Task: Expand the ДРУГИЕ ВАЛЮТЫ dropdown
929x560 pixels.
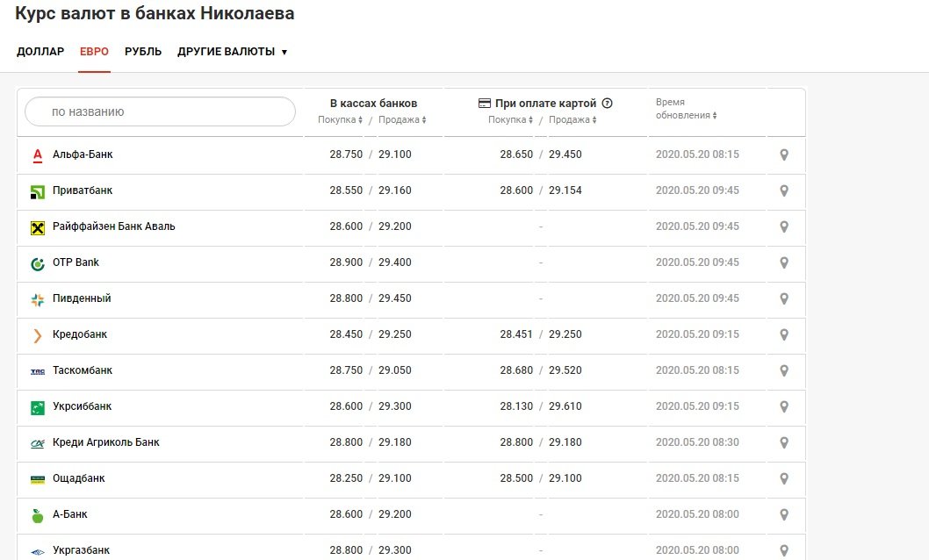Action: [x=232, y=52]
